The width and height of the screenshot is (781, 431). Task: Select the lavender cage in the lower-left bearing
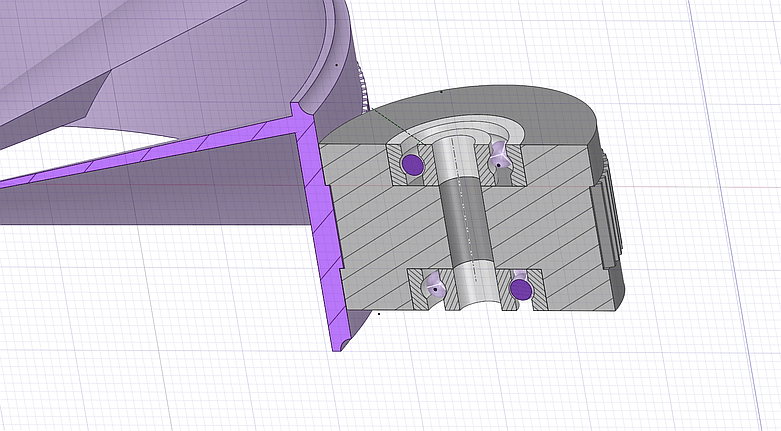tap(436, 287)
